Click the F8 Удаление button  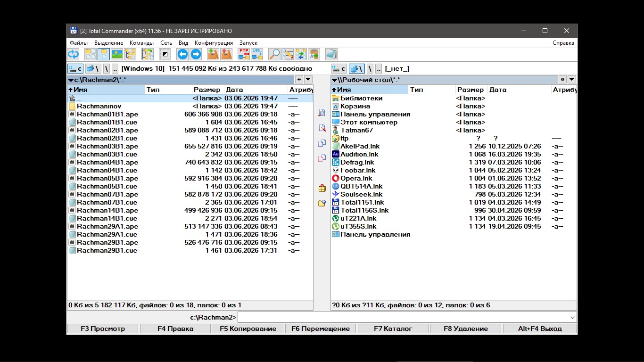[x=466, y=329]
